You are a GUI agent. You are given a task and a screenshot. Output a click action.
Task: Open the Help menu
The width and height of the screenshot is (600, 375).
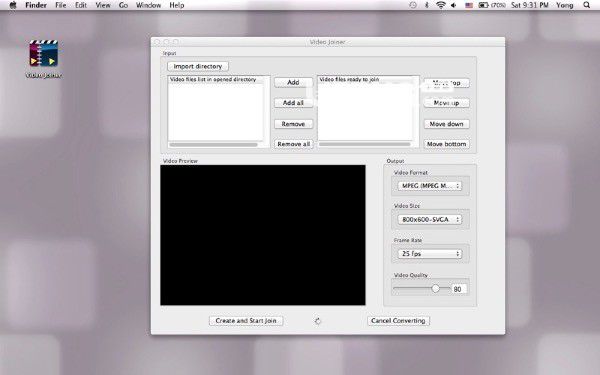pos(177,5)
